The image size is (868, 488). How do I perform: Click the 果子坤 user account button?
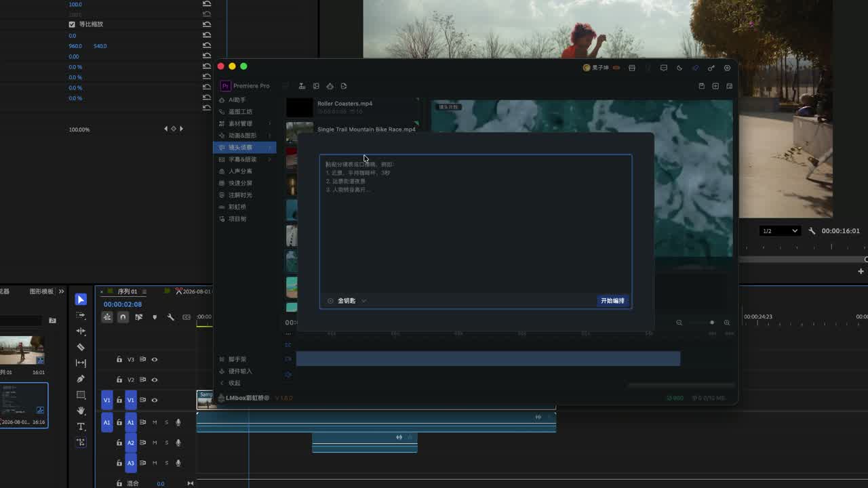[596, 68]
